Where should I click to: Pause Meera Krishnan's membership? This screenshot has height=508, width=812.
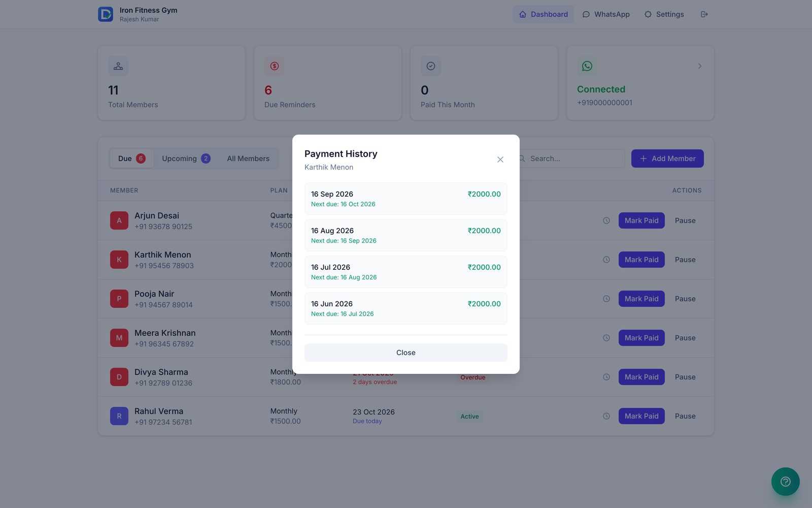tap(685, 338)
